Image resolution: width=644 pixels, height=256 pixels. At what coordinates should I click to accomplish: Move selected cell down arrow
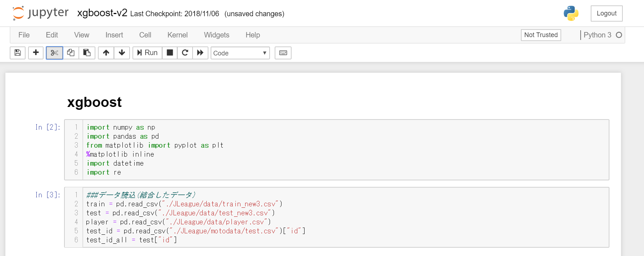[x=122, y=53]
